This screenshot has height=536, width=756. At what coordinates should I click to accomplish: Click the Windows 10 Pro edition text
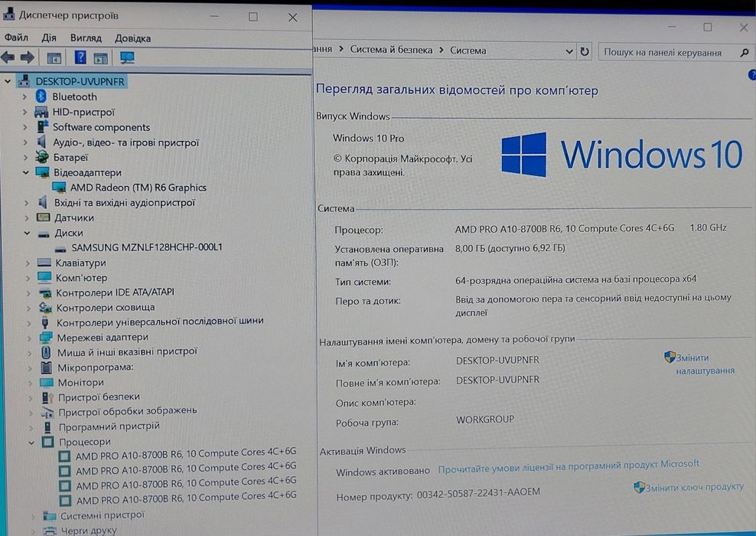pyautogui.click(x=368, y=138)
